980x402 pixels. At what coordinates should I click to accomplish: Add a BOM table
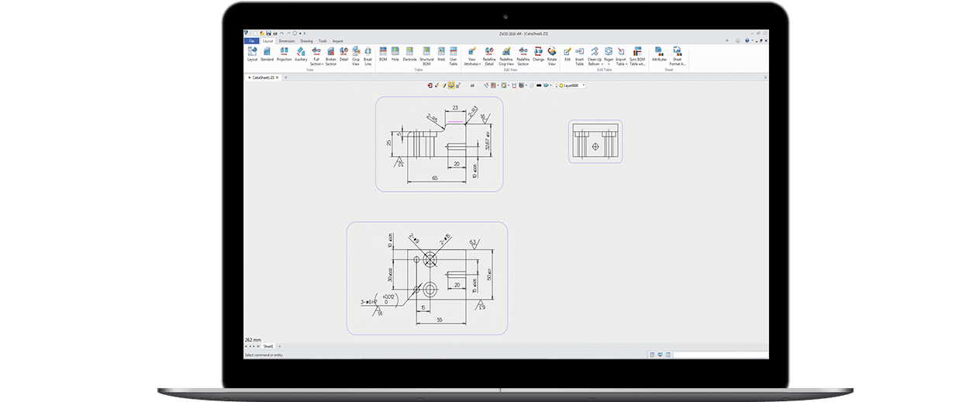(x=382, y=54)
